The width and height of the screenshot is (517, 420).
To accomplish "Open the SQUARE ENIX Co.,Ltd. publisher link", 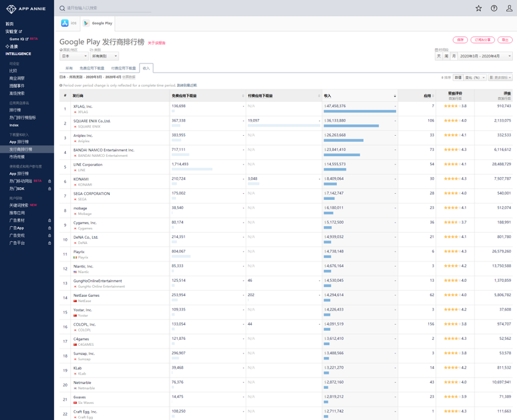I will point(92,121).
